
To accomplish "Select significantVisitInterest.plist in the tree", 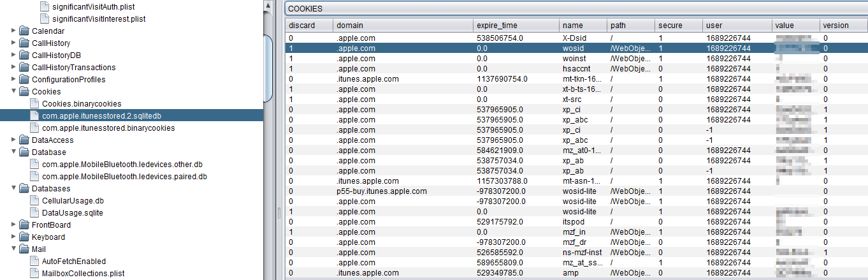I will pyautogui.click(x=99, y=18).
